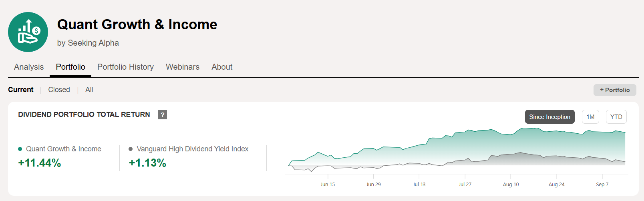Click the Quant Growth & Income legend label
Image resolution: width=644 pixels, height=201 pixels.
click(64, 149)
